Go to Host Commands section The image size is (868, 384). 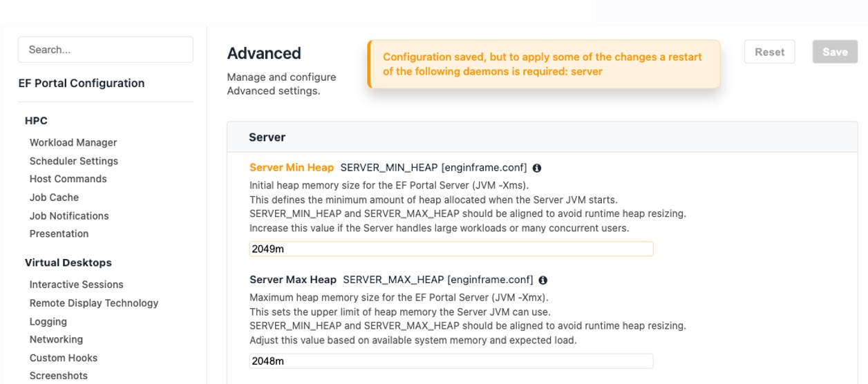[68, 179]
